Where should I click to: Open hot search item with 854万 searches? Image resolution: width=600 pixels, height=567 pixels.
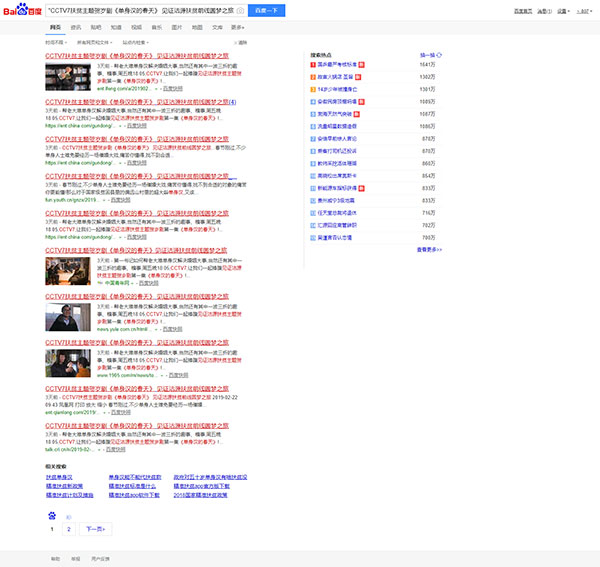click(337, 176)
